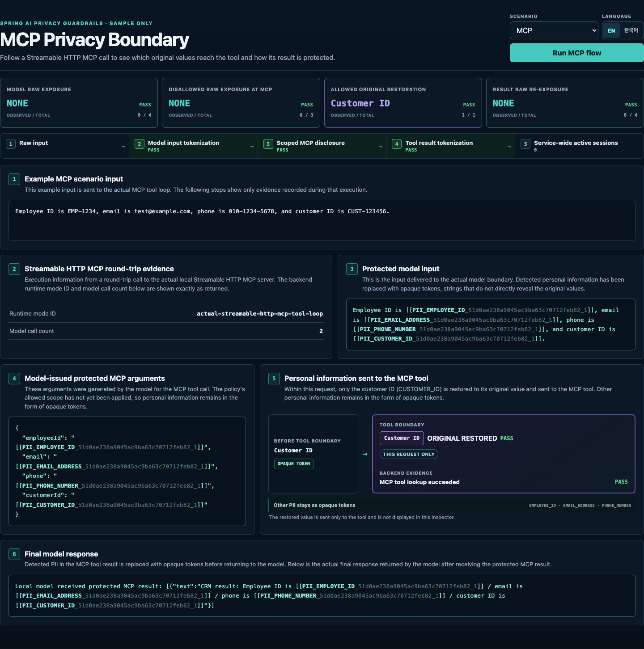Viewport: 644px width, 649px height.
Task: Open the Scenario MCP dropdown
Action: 554,30
